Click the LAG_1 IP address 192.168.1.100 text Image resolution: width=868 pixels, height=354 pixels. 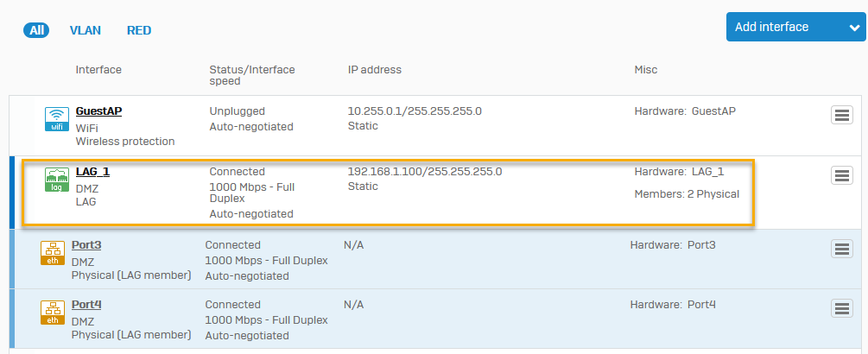[x=424, y=172]
